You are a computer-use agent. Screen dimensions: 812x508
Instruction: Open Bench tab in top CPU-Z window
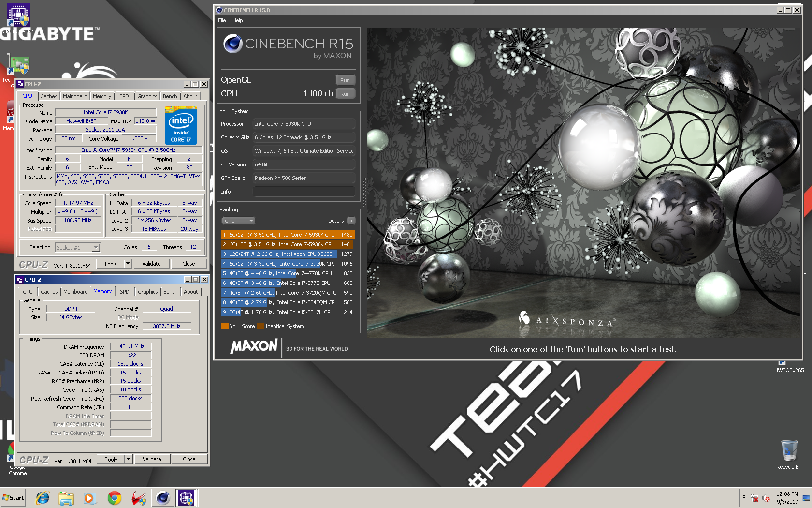click(170, 96)
